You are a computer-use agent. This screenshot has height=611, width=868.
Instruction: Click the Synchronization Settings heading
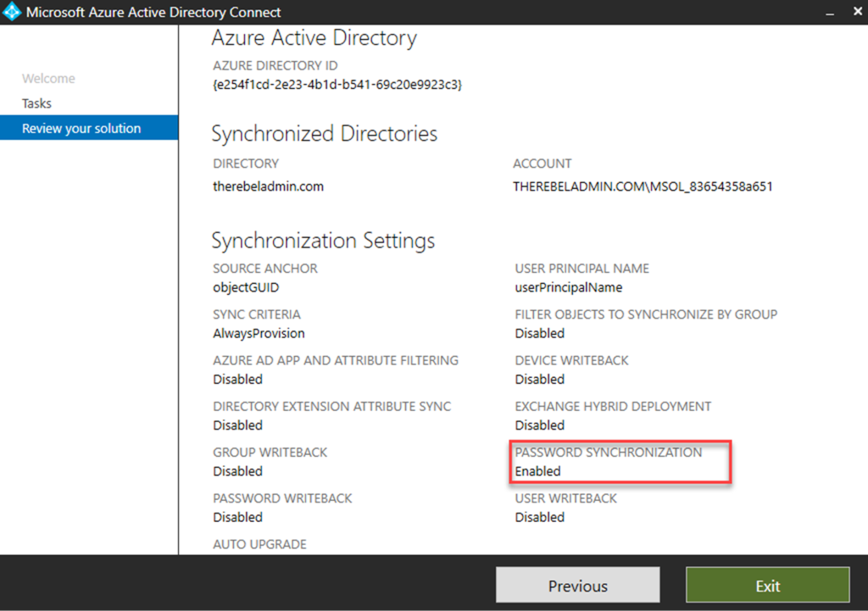324,240
